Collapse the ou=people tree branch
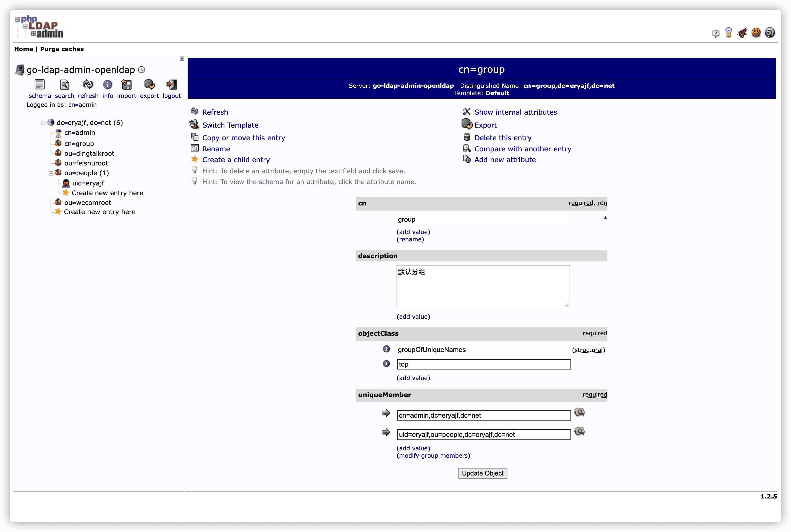Screen dimensions: 791x532 click(x=51, y=173)
